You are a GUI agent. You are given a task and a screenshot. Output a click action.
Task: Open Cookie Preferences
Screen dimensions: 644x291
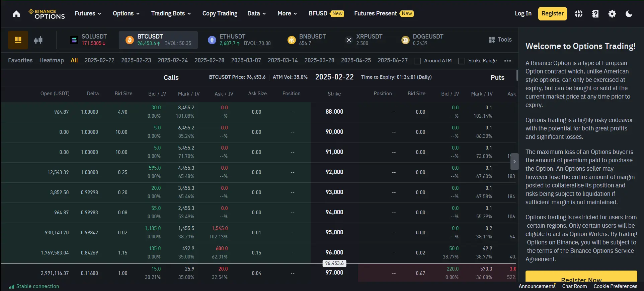click(x=615, y=286)
